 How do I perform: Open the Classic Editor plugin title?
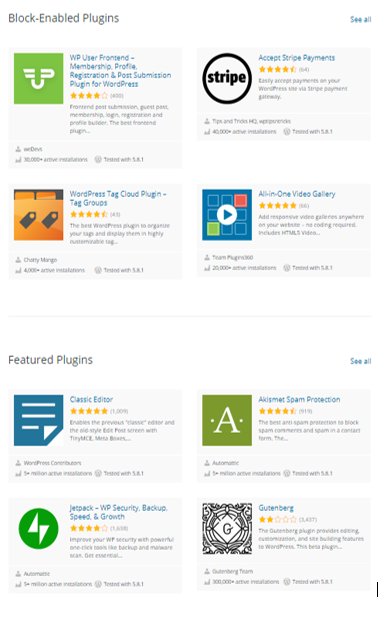pyautogui.click(x=91, y=399)
